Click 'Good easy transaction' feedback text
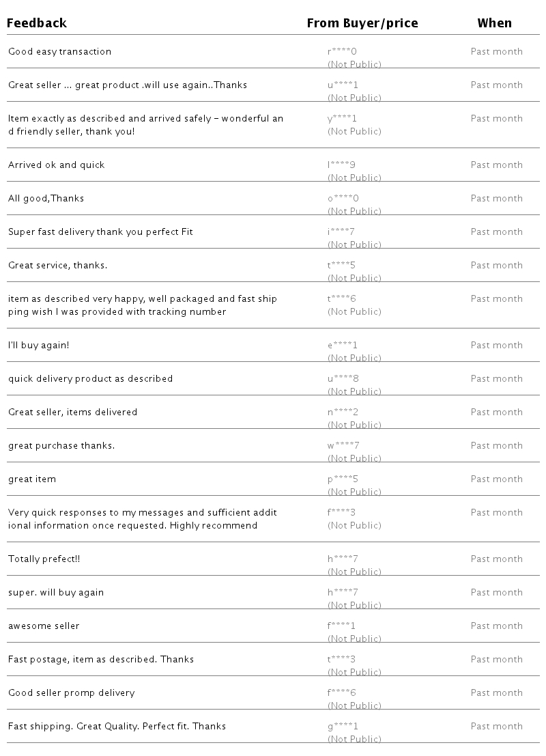Image resolution: width=546 pixels, height=756 pixels. pos(59,51)
